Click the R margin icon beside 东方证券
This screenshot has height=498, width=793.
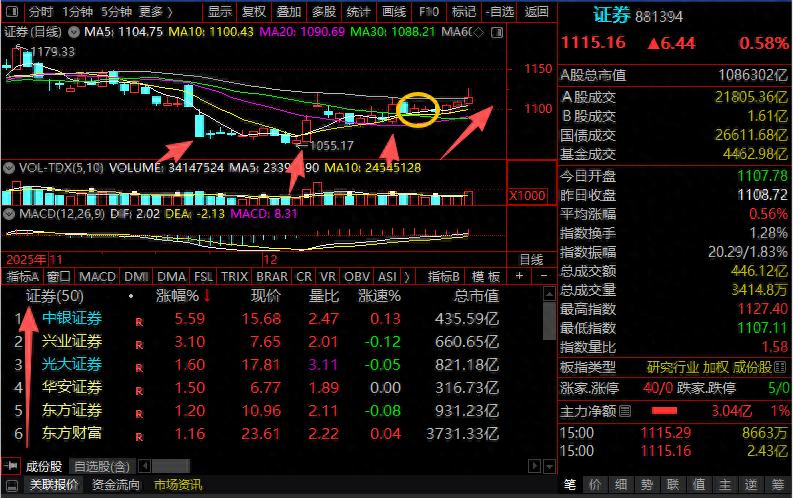point(139,414)
